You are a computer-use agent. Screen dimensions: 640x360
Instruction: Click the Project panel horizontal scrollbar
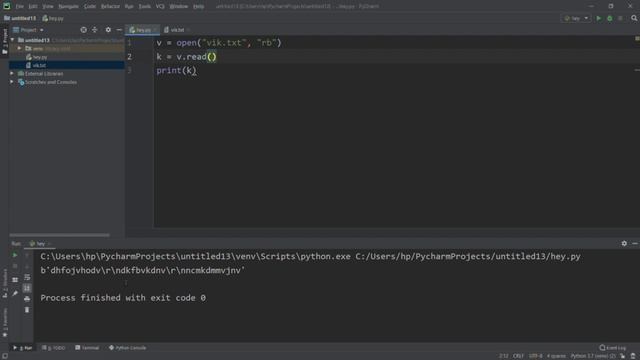(60, 235)
